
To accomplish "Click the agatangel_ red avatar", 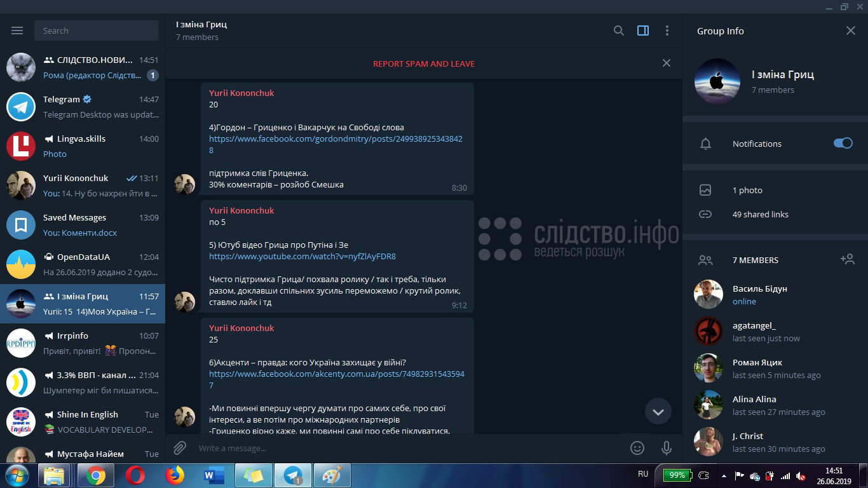I will 709,331.
